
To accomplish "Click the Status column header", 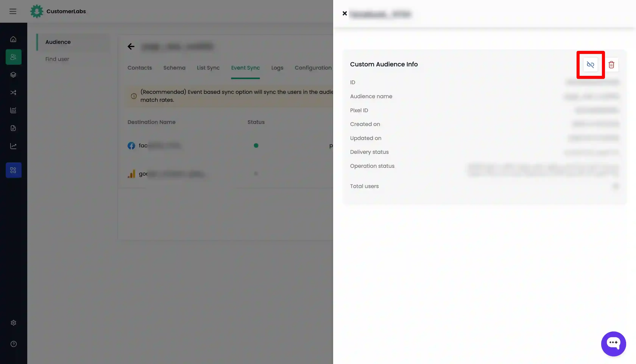I will (x=256, y=122).
